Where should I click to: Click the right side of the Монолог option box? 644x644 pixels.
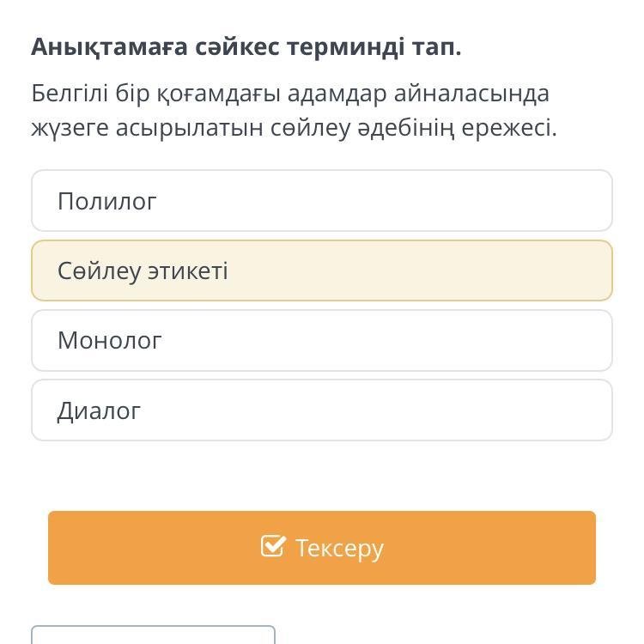tap(583, 341)
